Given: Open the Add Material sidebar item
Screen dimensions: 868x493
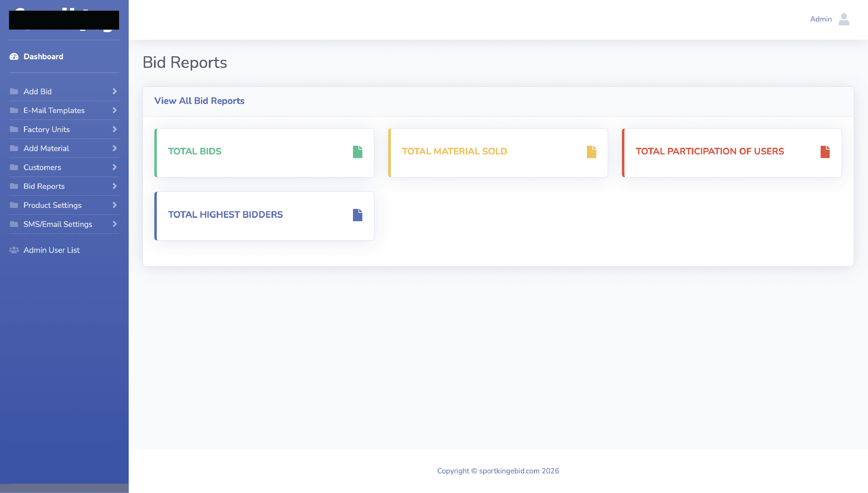Looking at the screenshot, I should 46,148.
